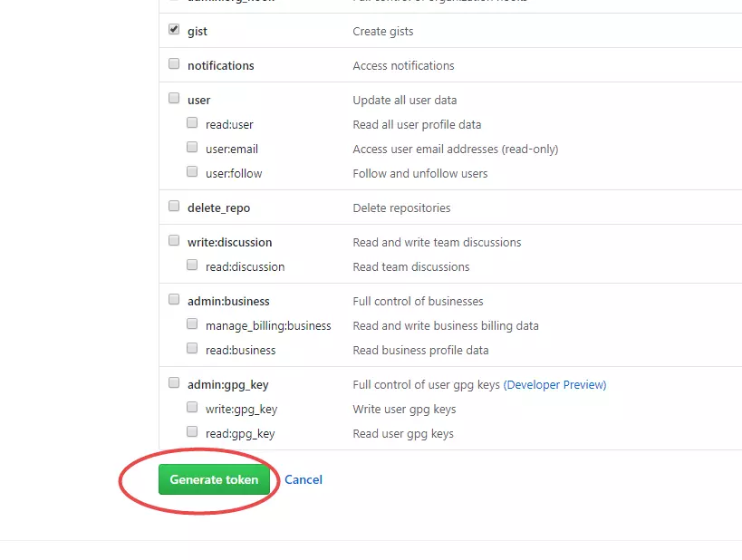The width and height of the screenshot is (742, 560).
Task: Check the user scope checkbox
Action: coord(173,97)
